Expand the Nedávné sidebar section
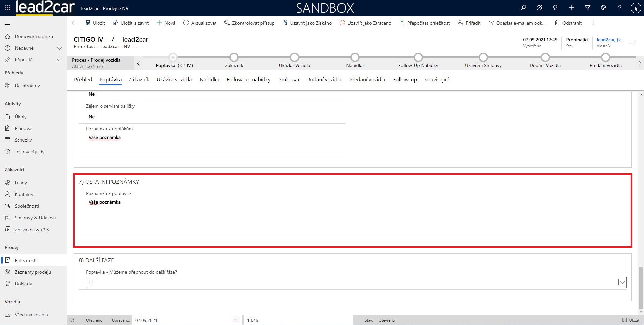 [x=59, y=48]
